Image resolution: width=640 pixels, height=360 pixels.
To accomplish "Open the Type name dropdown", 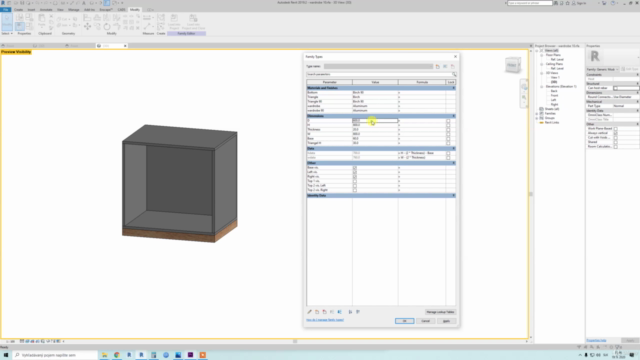I will pyautogui.click(x=378, y=66).
